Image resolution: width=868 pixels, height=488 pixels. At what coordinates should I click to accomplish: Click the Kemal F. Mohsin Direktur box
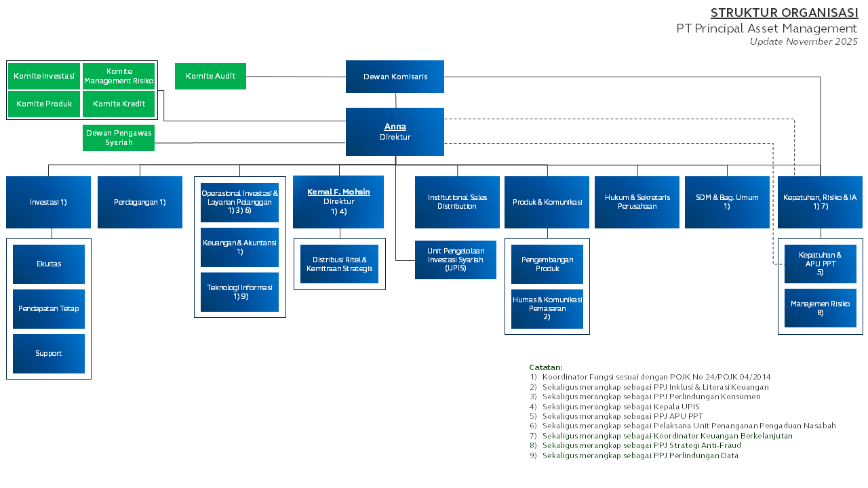tap(338, 202)
